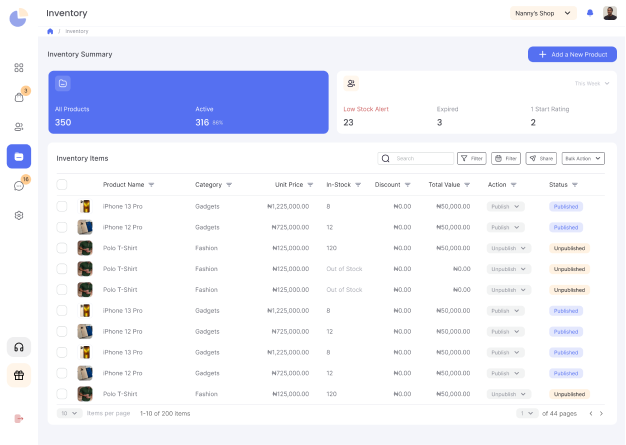626x445 pixels.
Task: Click the Low Stock Alert label
Action: [x=366, y=109]
